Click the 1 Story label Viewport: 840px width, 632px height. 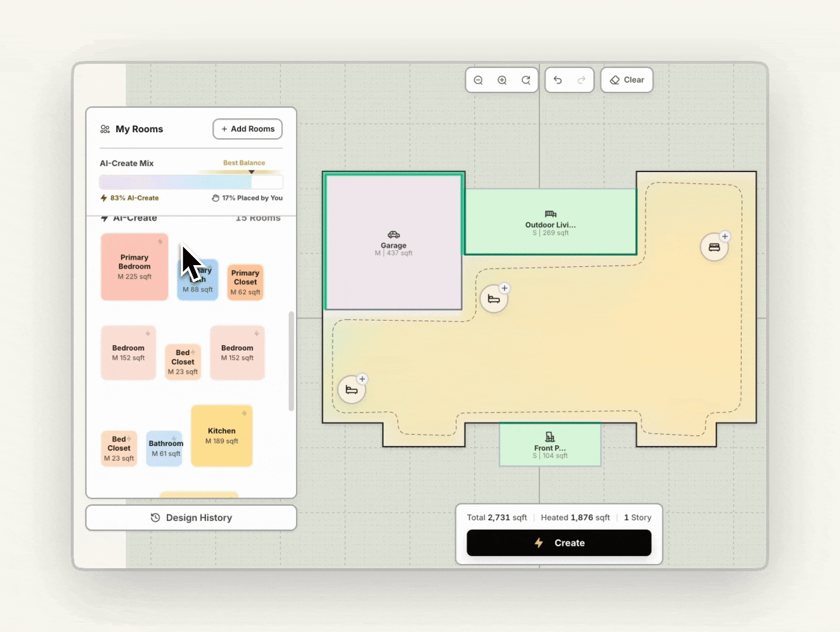click(x=638, y=517)
